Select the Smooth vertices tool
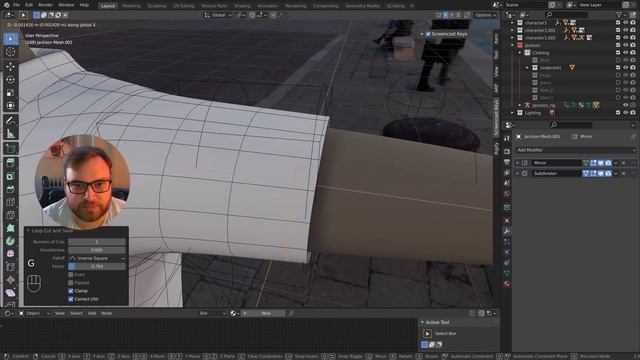The image size is (640, 360). click(x=11, y=253)
